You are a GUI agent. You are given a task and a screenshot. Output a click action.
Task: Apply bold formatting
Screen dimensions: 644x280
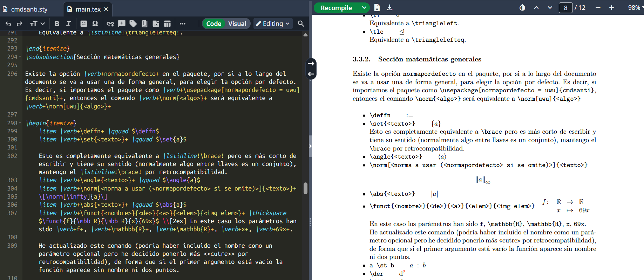57,24
